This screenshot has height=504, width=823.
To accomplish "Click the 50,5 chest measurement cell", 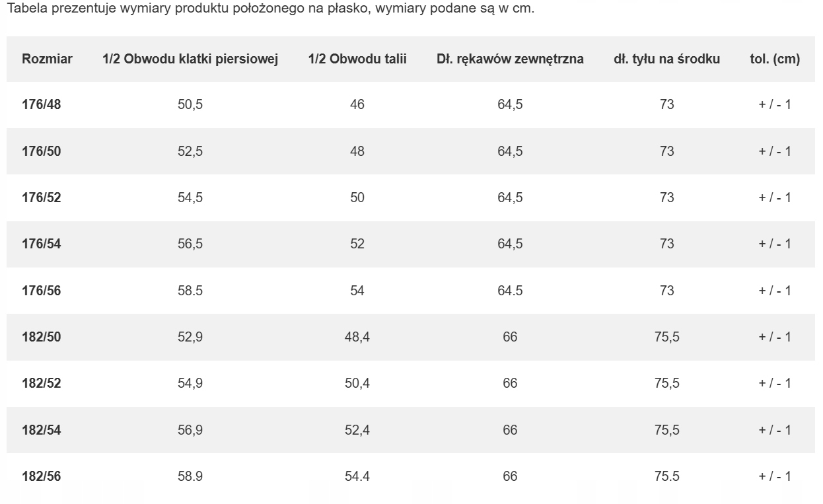I will (190, 104).
